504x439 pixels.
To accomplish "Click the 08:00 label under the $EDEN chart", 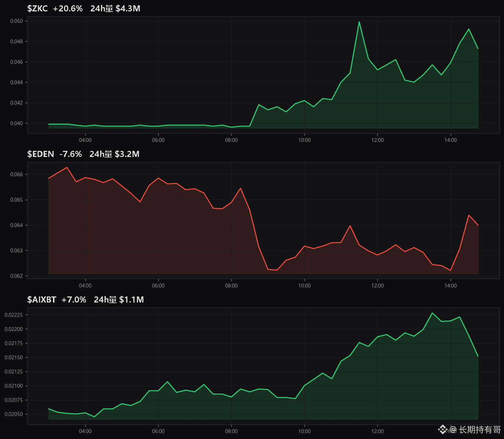I will click(232, 286).
